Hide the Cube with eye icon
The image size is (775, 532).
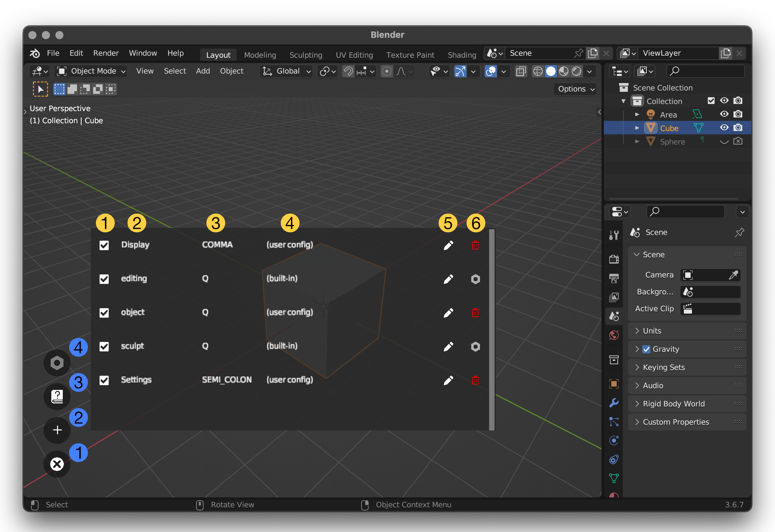coord(724,128)
